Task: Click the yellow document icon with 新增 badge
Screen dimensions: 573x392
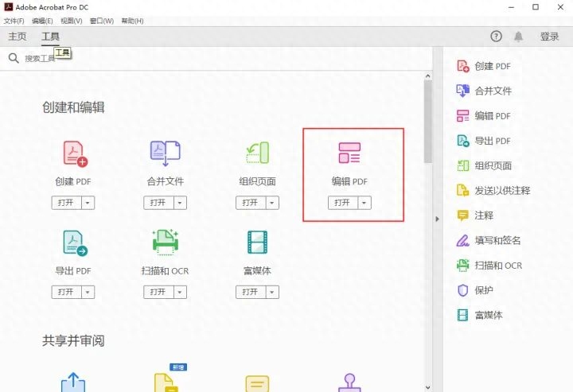Action: 166,382
